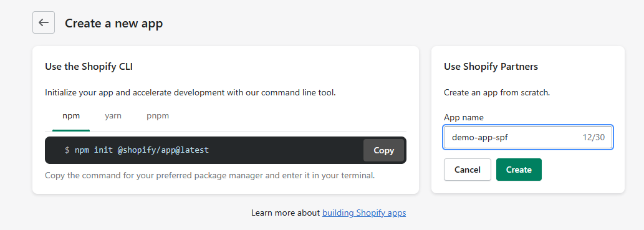Open the pnpm tab
This screenshot has width=644, height=230.
click(158, 116)
